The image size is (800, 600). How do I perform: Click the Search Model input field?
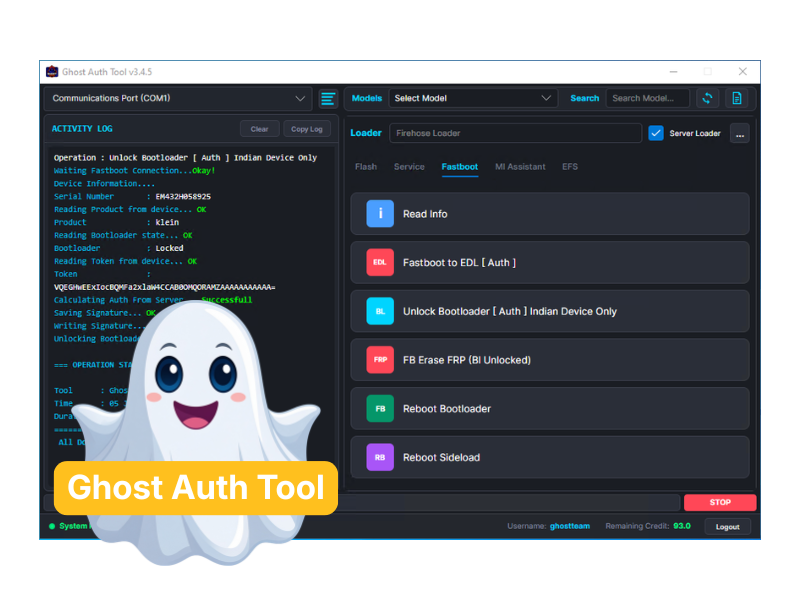pos(647,98)
